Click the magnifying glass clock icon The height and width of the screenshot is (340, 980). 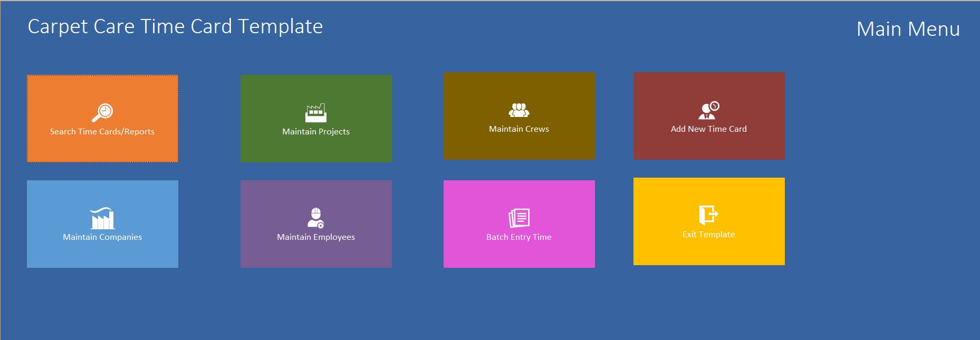pos(102,112)
